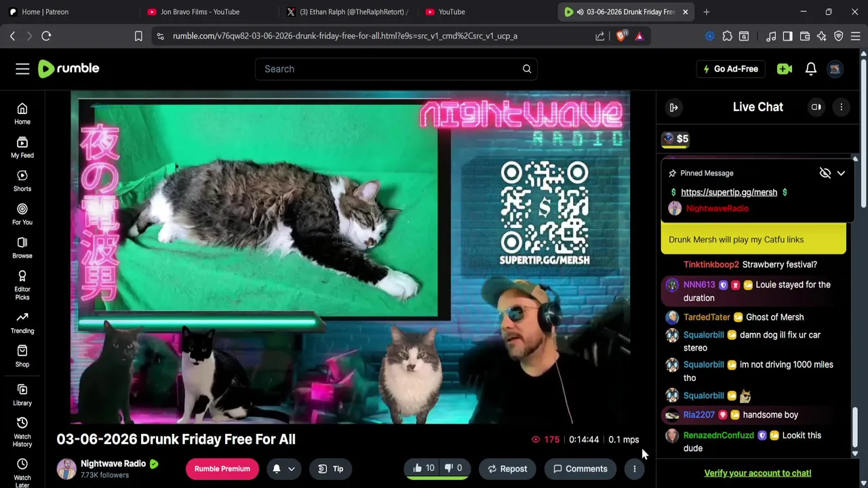
Task: Open My Feed in sidebar
Action: click(x=22, y=148)
